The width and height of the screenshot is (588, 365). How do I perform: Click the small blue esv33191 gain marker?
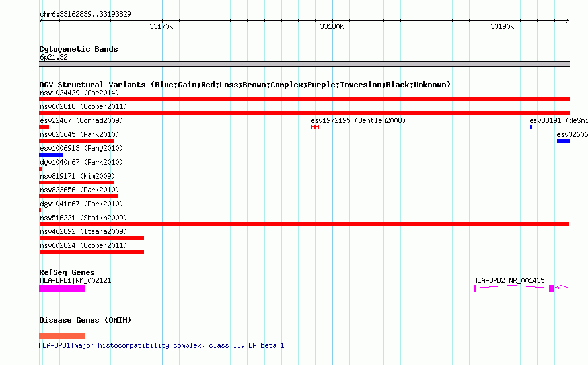(531, 127)
